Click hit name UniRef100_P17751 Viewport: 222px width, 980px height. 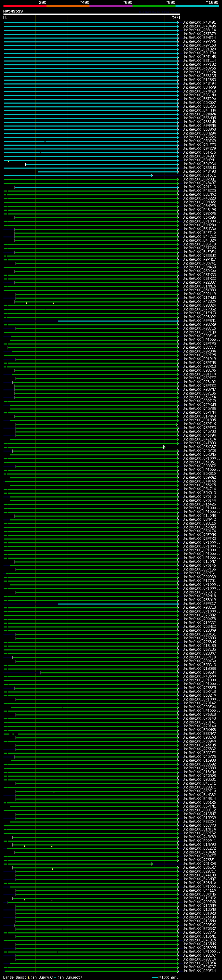[x=199, y=581]
